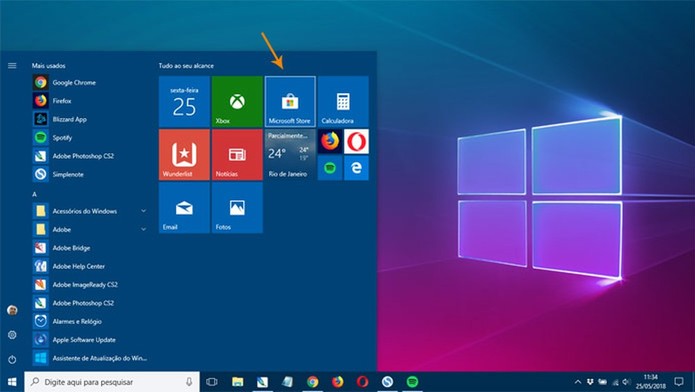Open the Microsoft Store tile
The width and height of the screenshot is (695, 392).
[290, 102]
